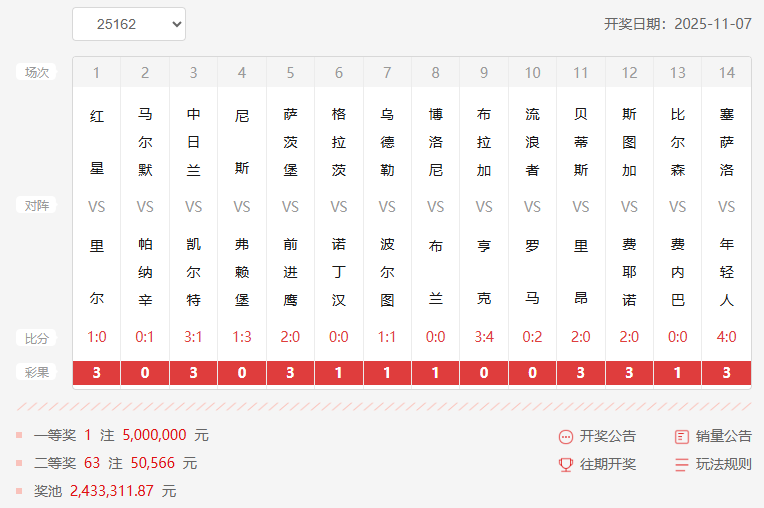Click away team 年轻人
Image resolution: width=764 pixels, height=508 pixels.
726,272
